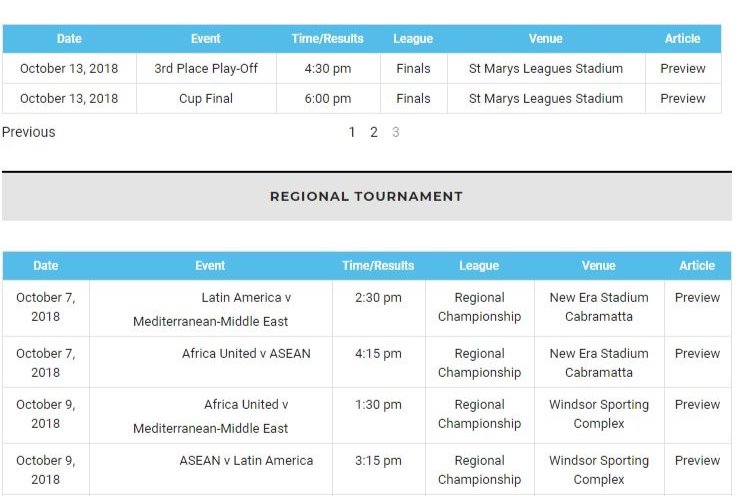The image size is (745, 496).
Task: Sort top table by Event header
Action: point(206,38)
